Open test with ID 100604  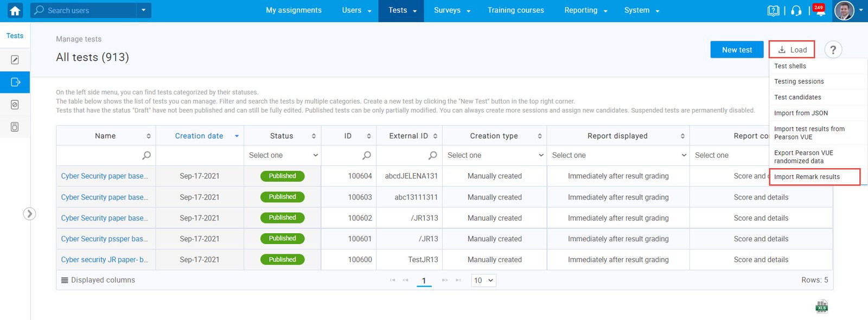coord(104,176)
